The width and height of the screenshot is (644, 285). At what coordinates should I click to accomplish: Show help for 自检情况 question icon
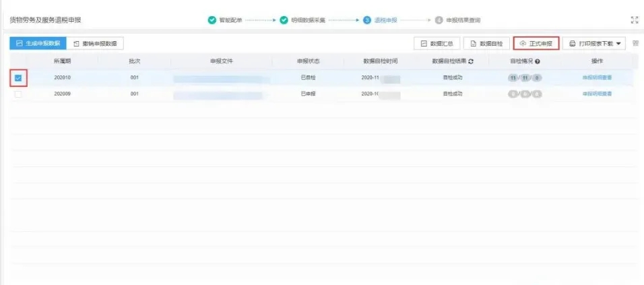537,61
